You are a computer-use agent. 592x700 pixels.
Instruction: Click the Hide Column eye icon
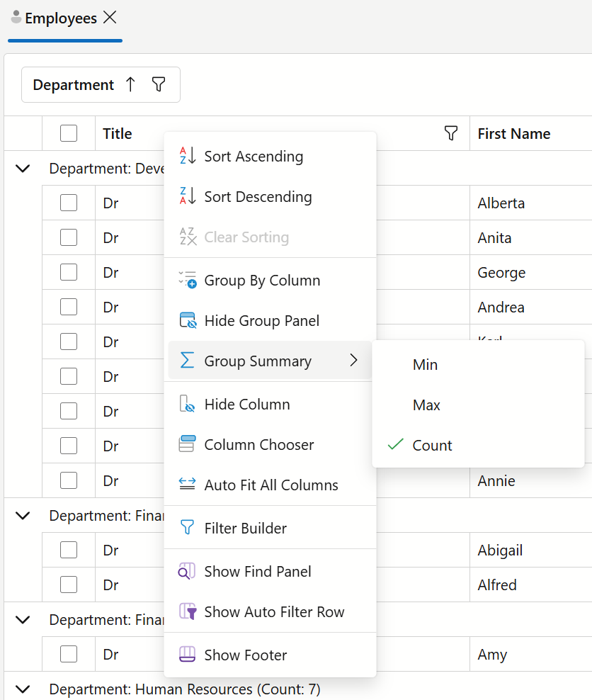click(x=188, y=404)
